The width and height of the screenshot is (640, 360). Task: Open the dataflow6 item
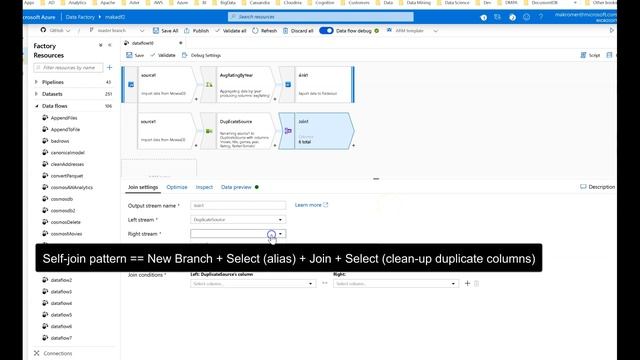(61, 326)
